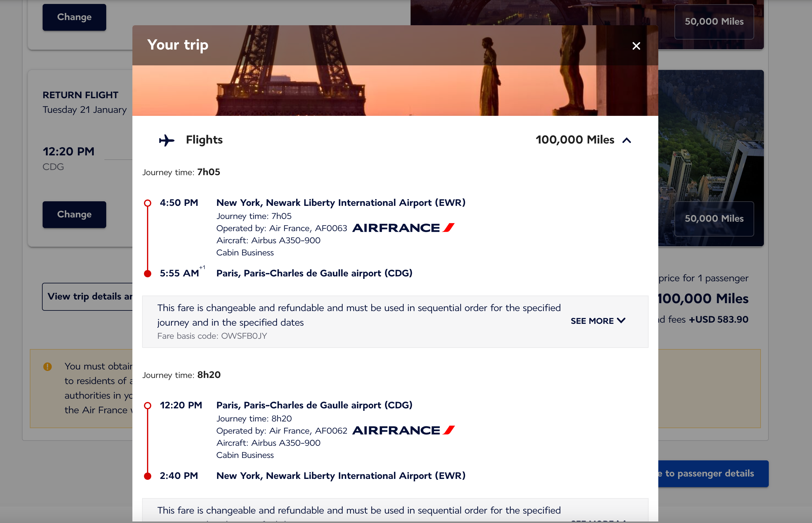The height and width of the screenshot is (523, 812).
Task: Click the EWR arrival filled marker dot
Action: (148, 476)
